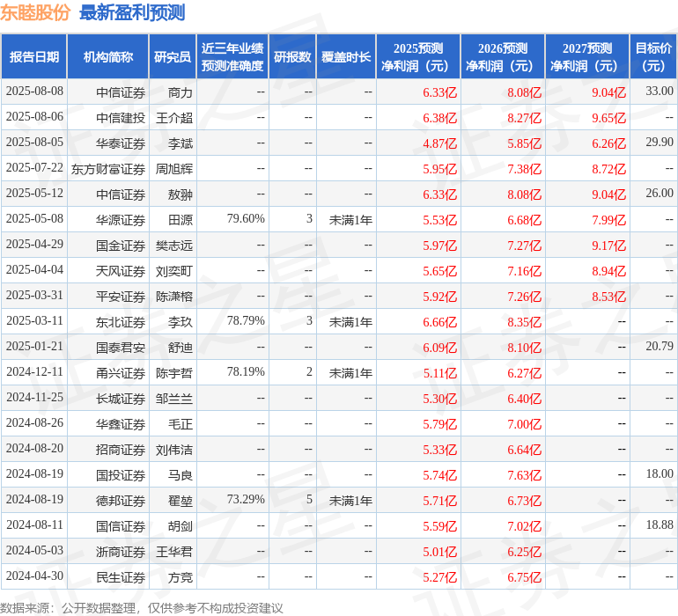This screenshot has width=678, height=616.
Task: Click the date cell 2025-08-08
Action: [34, 92]
